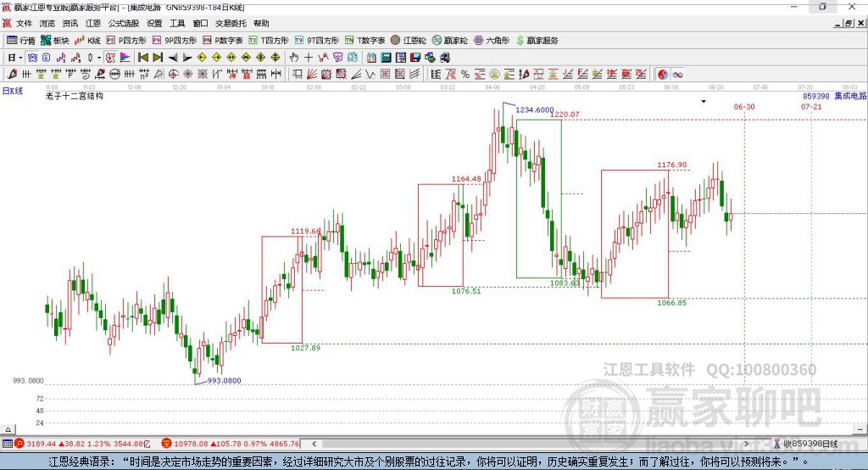Click the 集成电路 stock name label

click(849, 96)
